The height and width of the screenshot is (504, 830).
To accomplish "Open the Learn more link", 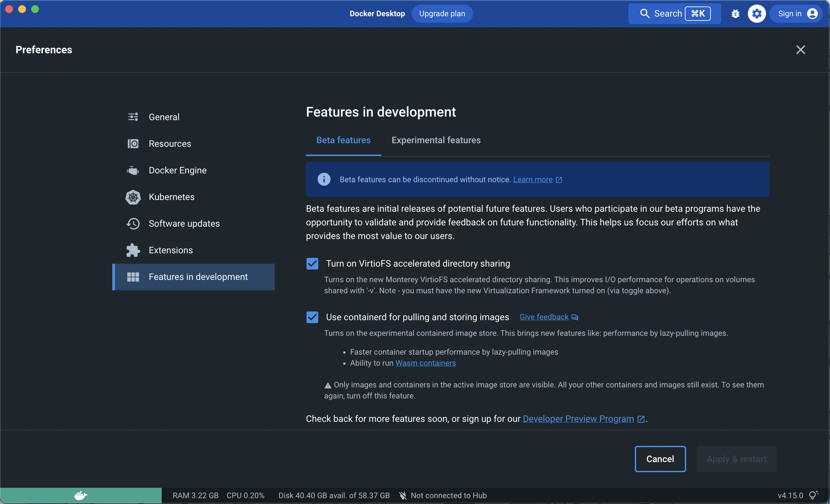I will click(533, 180).
